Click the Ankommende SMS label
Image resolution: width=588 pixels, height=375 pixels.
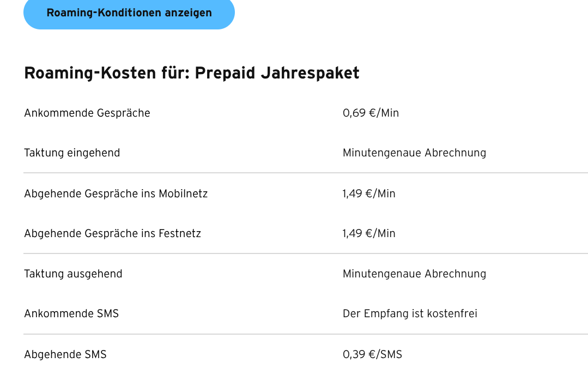71,313
